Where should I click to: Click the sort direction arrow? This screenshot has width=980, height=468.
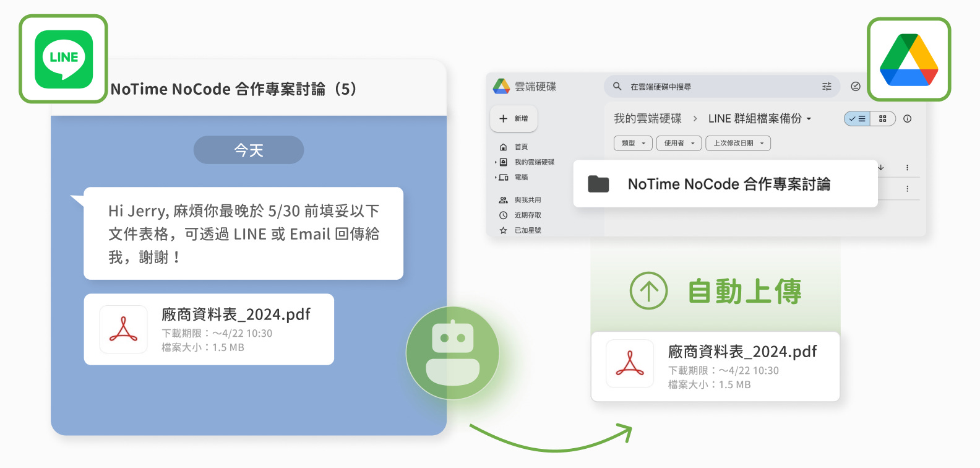[881, 168]
